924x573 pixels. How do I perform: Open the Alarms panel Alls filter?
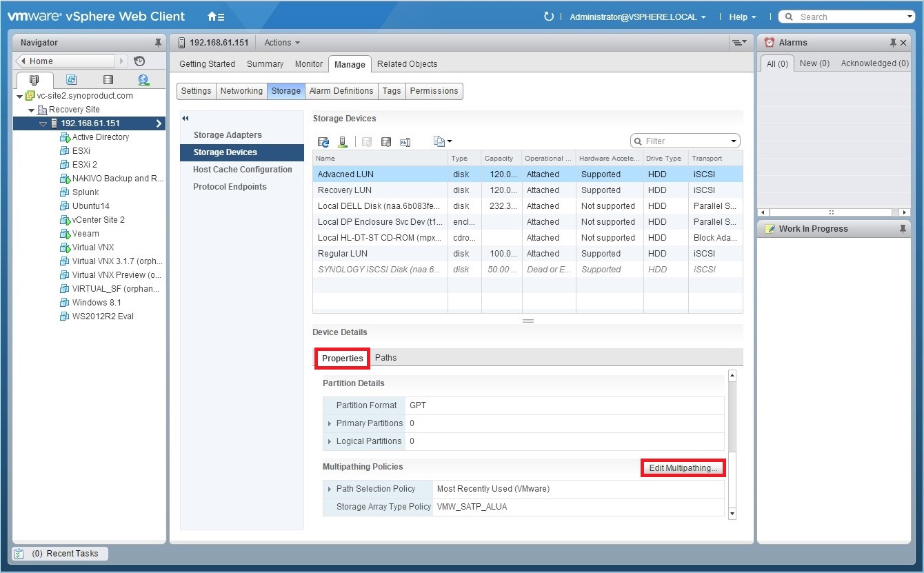click(778, 63)
